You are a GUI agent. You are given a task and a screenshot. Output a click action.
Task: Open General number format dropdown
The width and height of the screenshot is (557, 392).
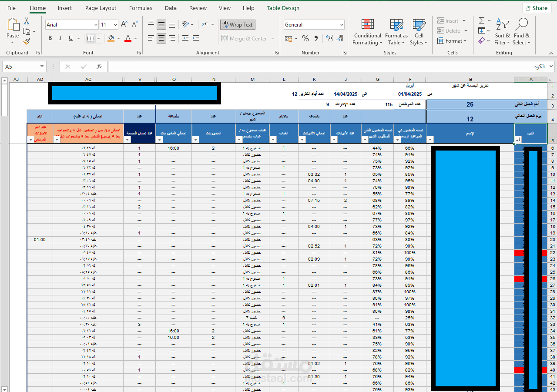click(342, 25)
